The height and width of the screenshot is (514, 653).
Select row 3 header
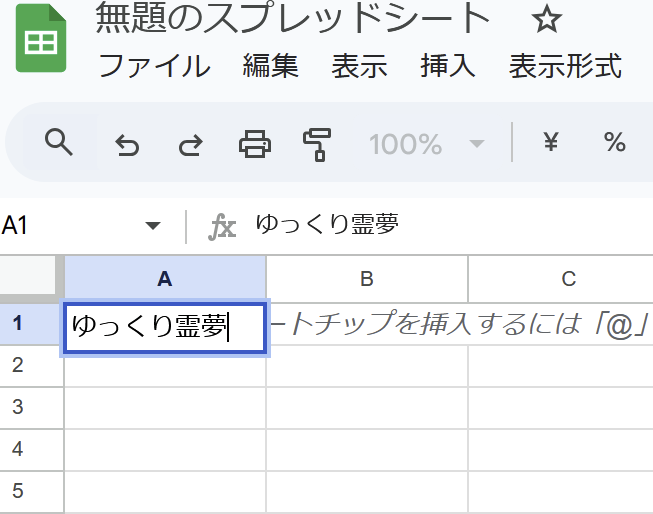pos(17,407)
